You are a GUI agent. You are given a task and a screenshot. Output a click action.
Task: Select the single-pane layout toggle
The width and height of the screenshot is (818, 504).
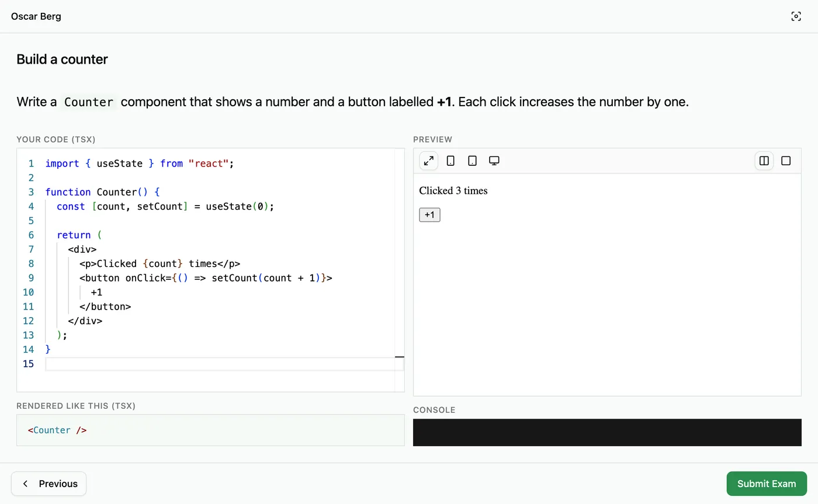coord(786,161)
